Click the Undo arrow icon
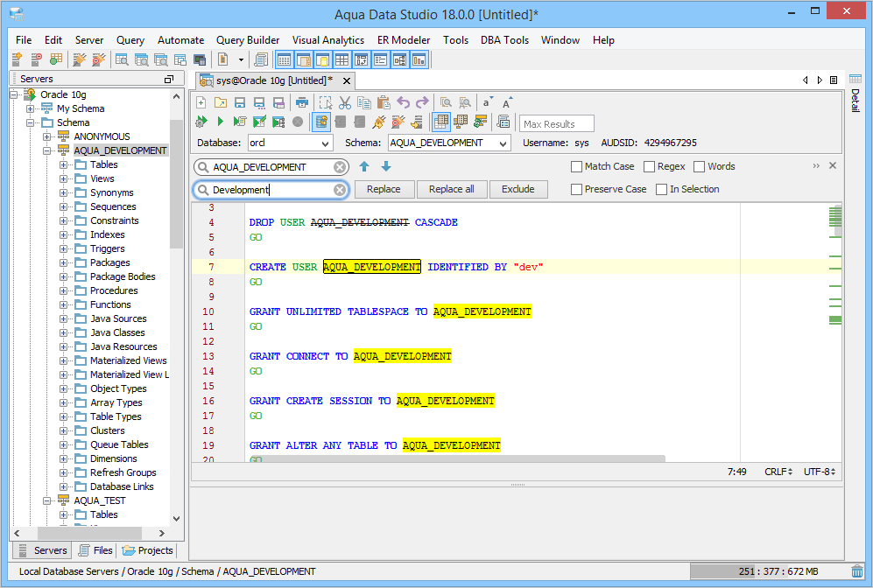Screen dimensions: 873x588 tap(404, 102)
